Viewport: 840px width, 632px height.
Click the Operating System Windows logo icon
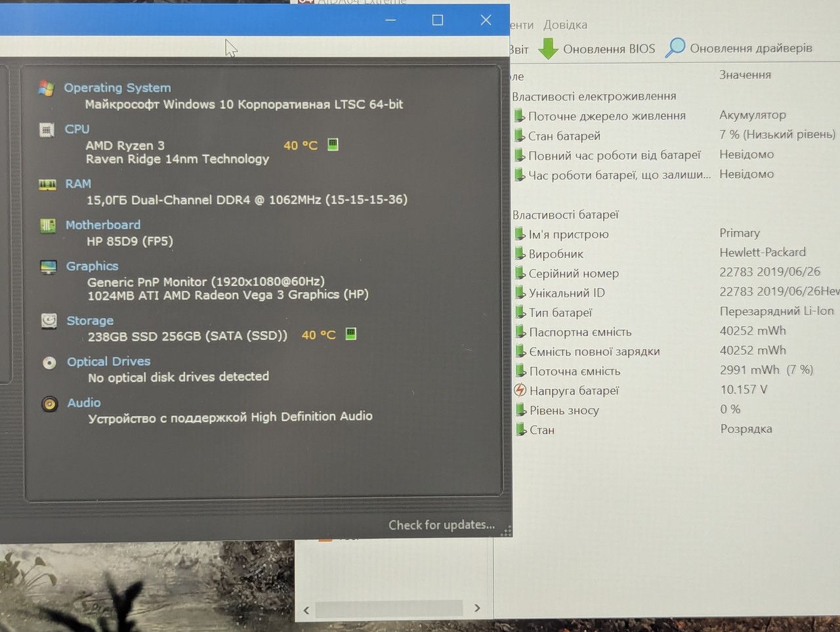click(46, 88)
